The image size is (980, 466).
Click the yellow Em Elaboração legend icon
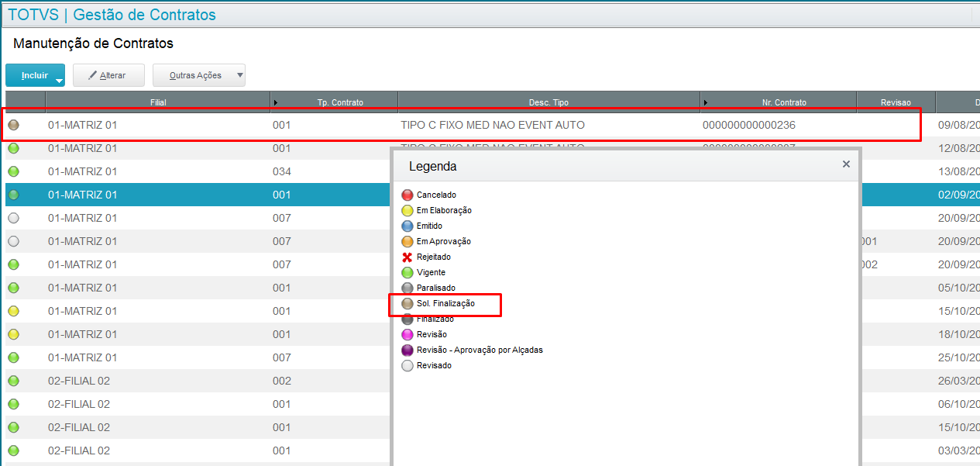tap(407, 211)
